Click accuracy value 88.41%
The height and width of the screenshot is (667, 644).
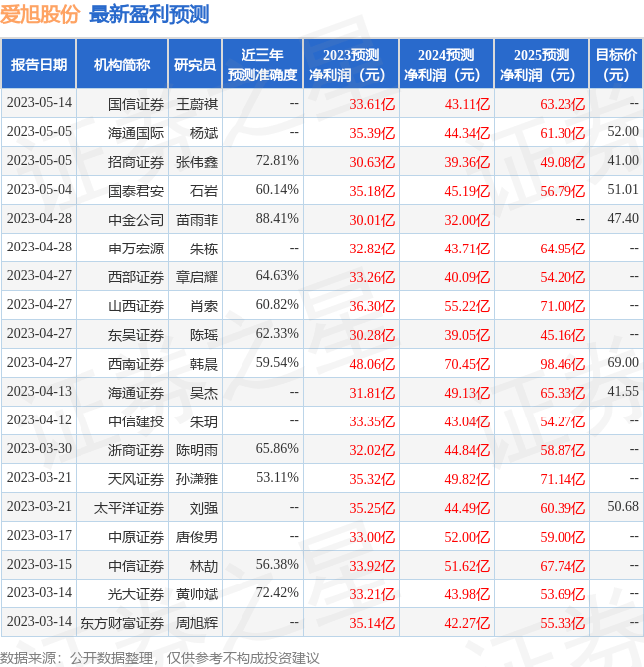(x=277, y=219)
